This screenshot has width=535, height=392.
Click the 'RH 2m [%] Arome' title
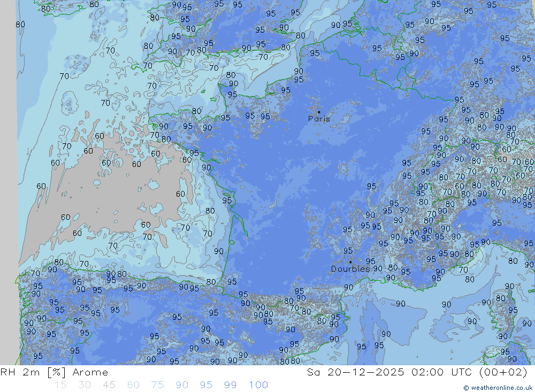coord(54,372)
